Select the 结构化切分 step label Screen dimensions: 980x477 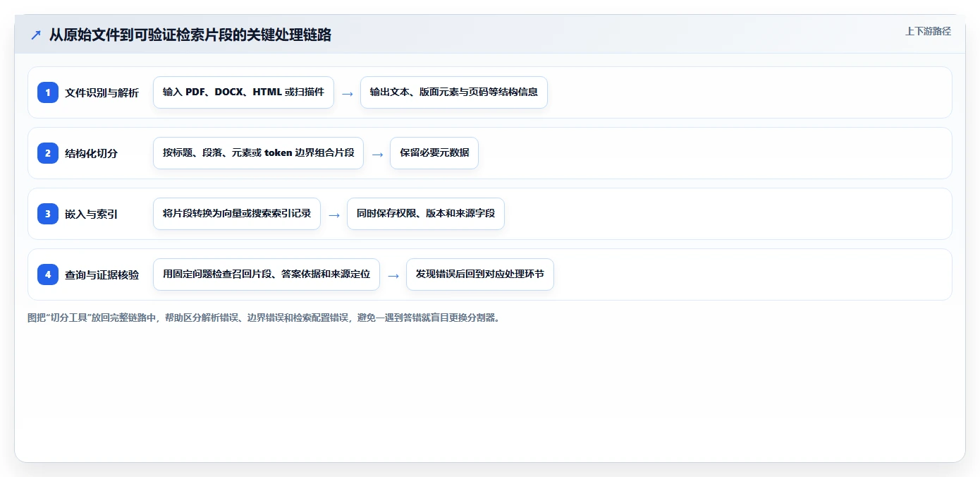tap(91, 154)
